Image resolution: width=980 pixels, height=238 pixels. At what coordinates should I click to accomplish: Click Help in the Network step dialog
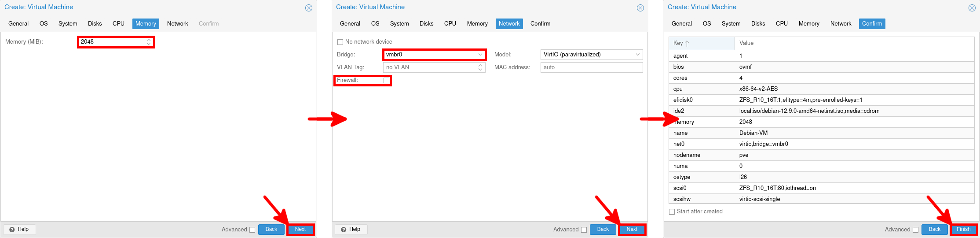[x=351, y=229]
